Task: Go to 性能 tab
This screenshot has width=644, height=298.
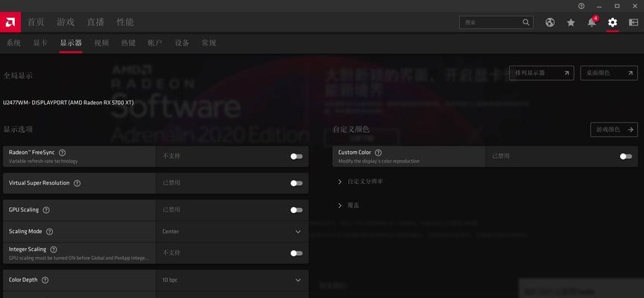Action: [x=125, y=22]
